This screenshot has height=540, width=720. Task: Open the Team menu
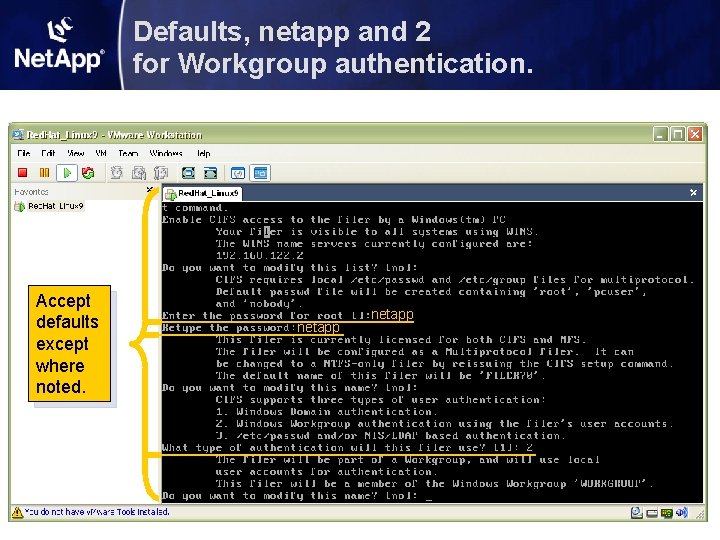tap(128, 153)
